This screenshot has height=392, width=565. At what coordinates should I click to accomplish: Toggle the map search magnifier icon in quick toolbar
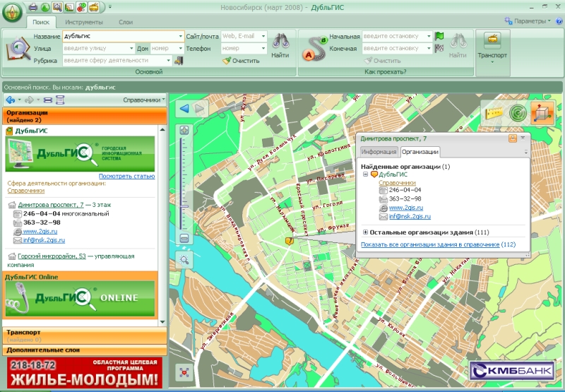point(57,7)
